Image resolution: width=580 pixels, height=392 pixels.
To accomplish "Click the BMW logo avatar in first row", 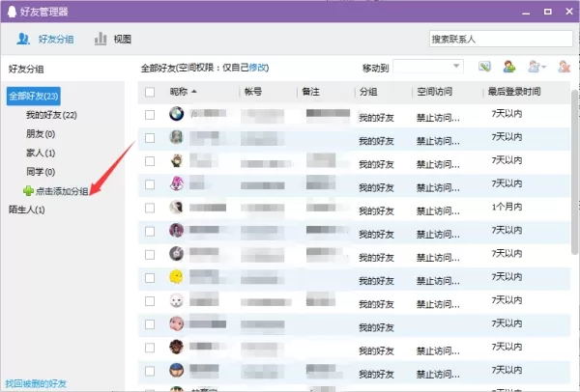I will coord(177,114).
